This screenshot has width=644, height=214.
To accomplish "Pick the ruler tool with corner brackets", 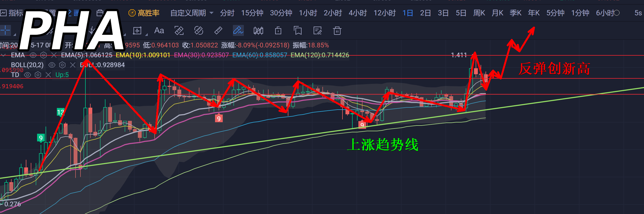I will coord(179,31).
